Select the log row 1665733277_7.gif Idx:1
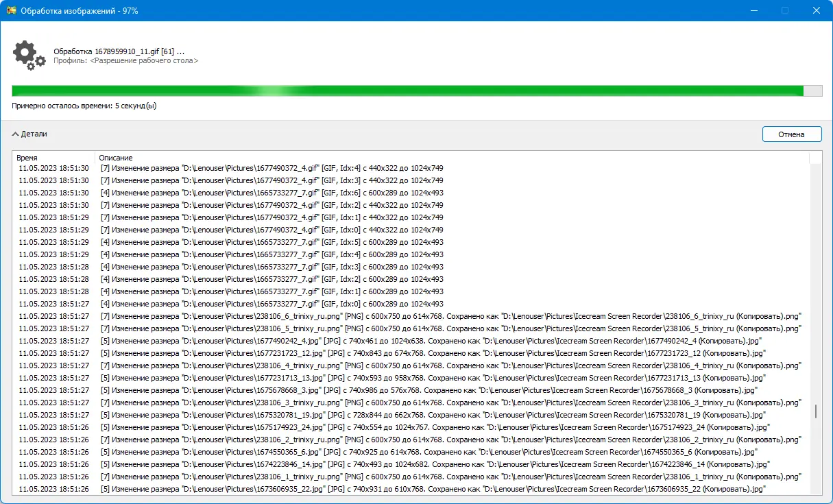 tap(411, 291)
